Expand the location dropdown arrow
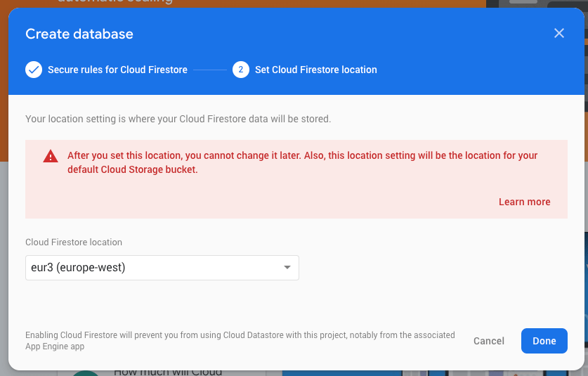This screenshot has height=376, width=588. tap(287, 268)
